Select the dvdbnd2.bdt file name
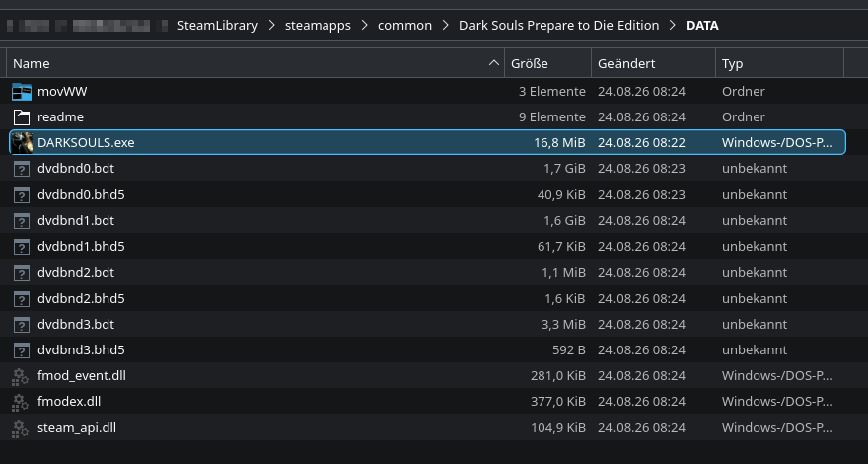Screen dimensions: 868x464 click(x=76, y=273)
